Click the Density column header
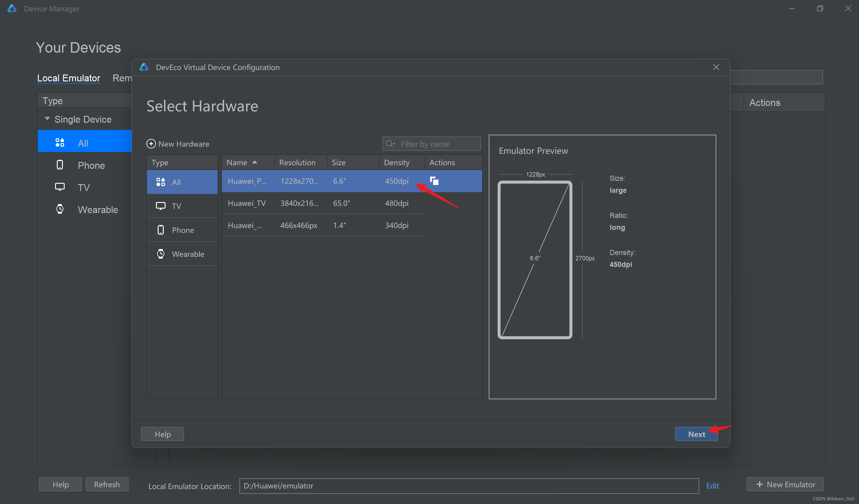 coord(397,163)
